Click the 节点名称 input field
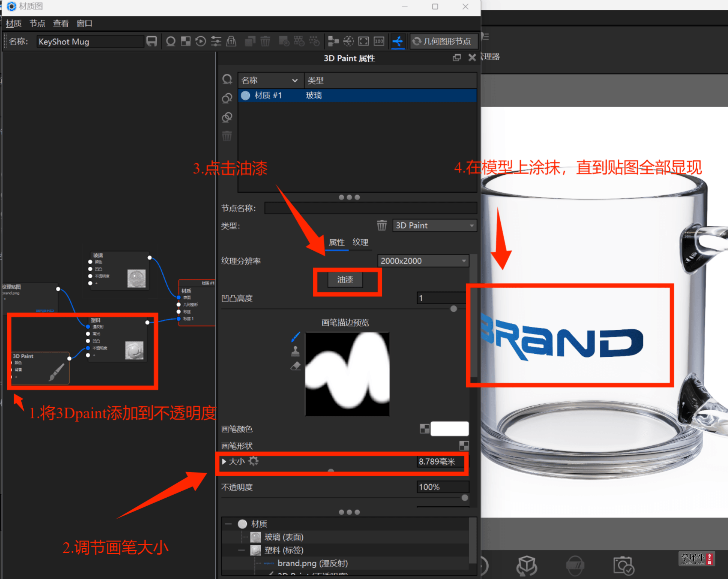 click(371, 208)
